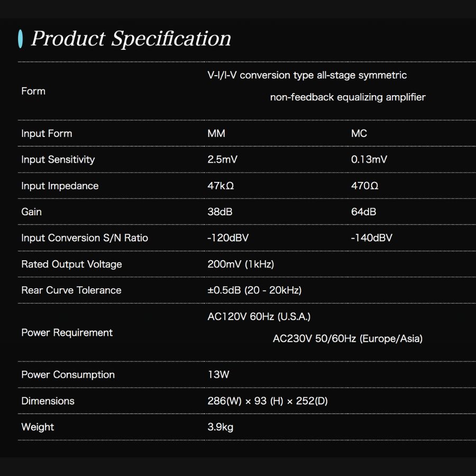Click the AC230V 50/60Hz (Europe/Asia) text
This screenshot has height=476, width=476.
pos(347,338)
